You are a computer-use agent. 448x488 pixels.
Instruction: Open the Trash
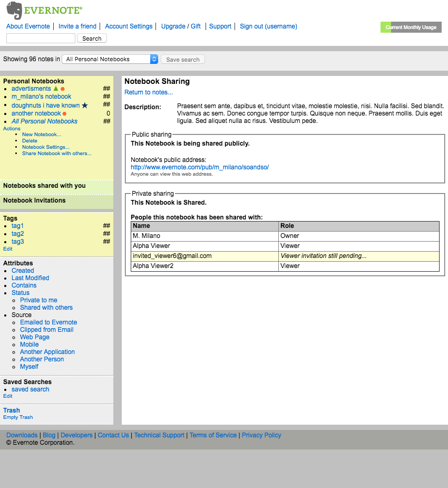[x=12, y=410]
